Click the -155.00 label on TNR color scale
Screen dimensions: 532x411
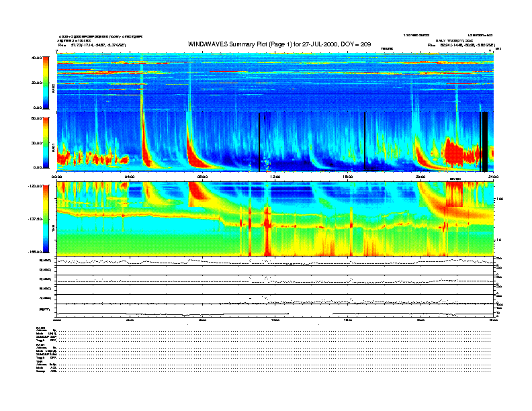coord(35,252)
